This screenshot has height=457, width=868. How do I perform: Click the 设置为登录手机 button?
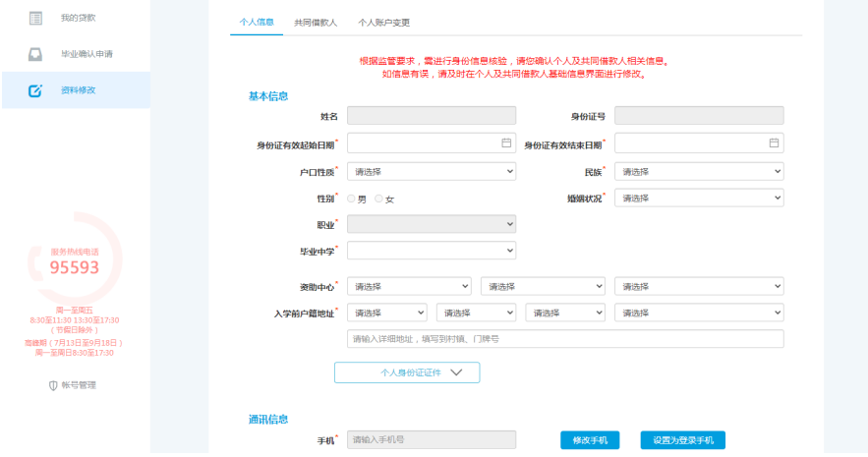click(682, 440)
